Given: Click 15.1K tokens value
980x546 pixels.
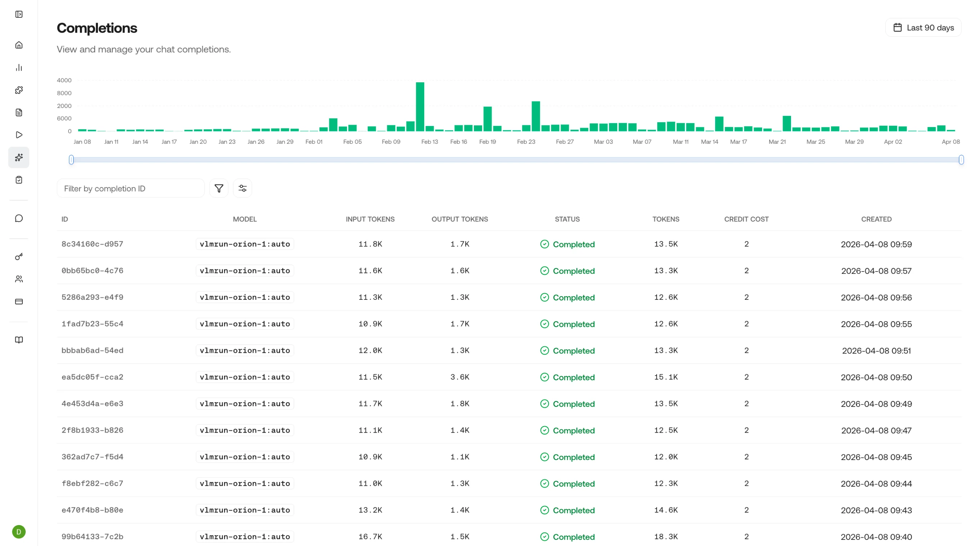Looking at the screenshot, I should tap(666, 377).
